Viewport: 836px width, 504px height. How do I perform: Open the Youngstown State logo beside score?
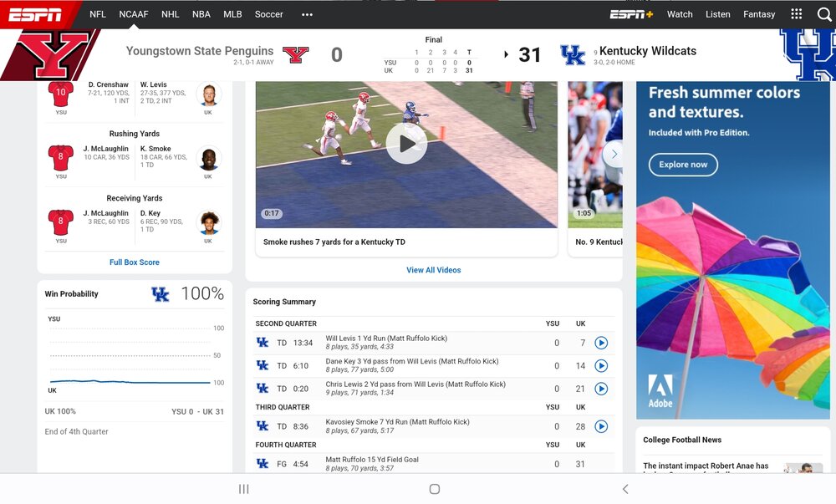point(295,54)
